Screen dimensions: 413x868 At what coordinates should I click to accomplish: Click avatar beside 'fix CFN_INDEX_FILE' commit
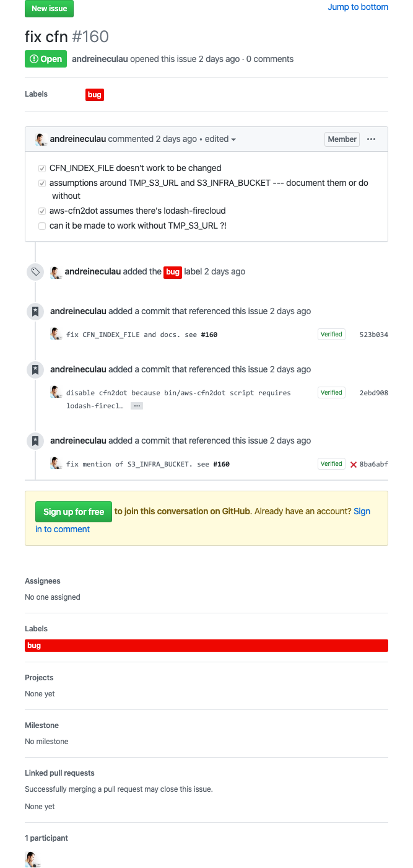56,334
